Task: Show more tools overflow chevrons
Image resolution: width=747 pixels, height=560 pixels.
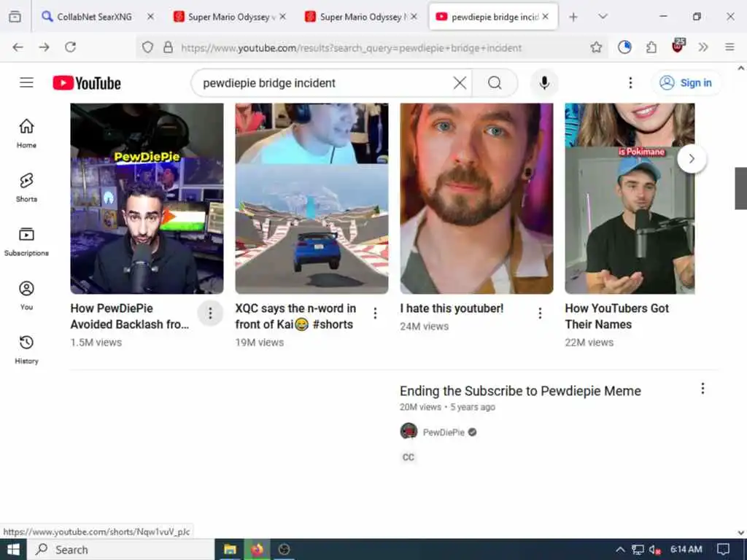Action: [703, 47]
